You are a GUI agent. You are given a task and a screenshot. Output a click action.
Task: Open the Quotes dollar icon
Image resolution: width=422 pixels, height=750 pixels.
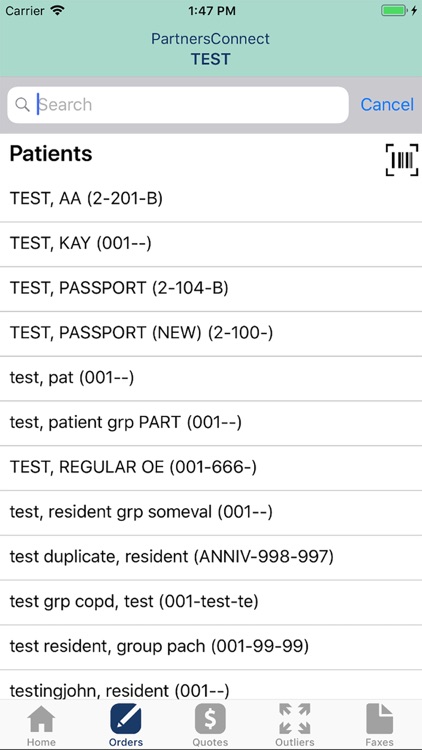[210, 719]
